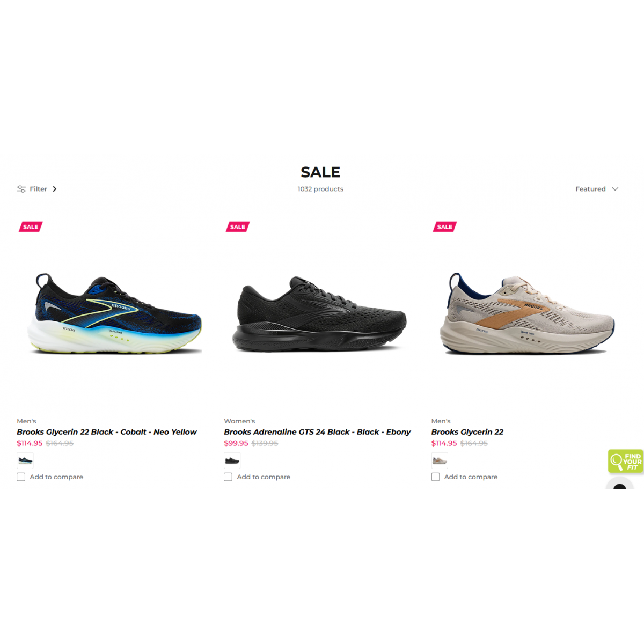Open the Filter sliders icon

(21, 189)
